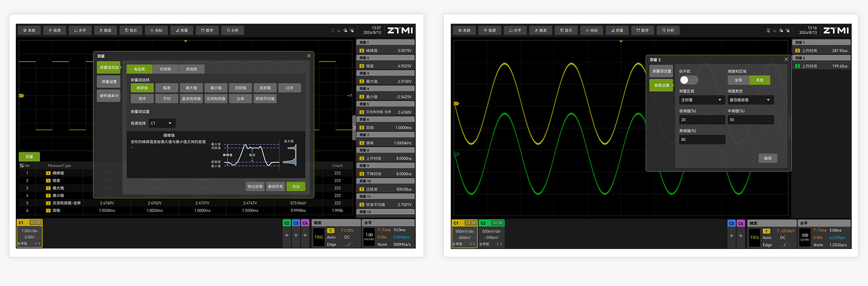
Task: Switch to the 时间类 tab
Action: (165, 69)
